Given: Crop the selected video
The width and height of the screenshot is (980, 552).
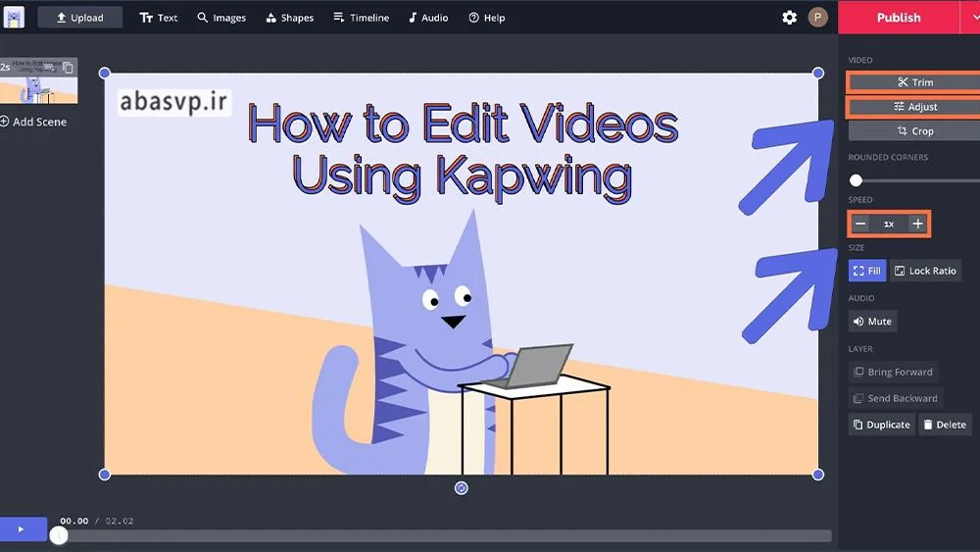Looking at the screenshot, I should (914, 130).
